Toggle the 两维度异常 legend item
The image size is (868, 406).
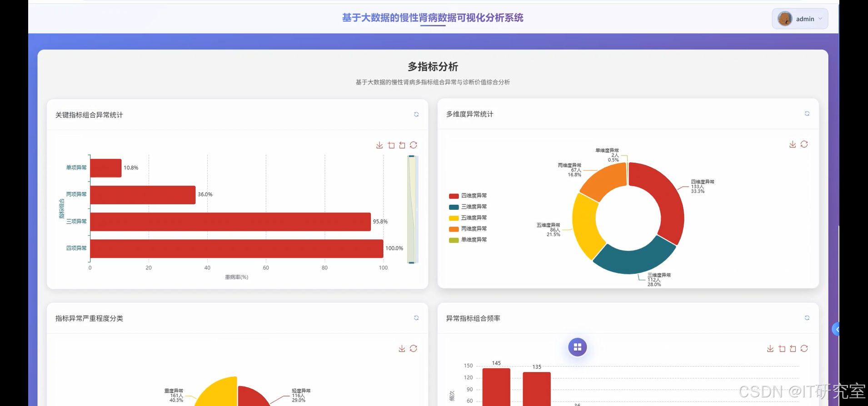tap(468, 229)
